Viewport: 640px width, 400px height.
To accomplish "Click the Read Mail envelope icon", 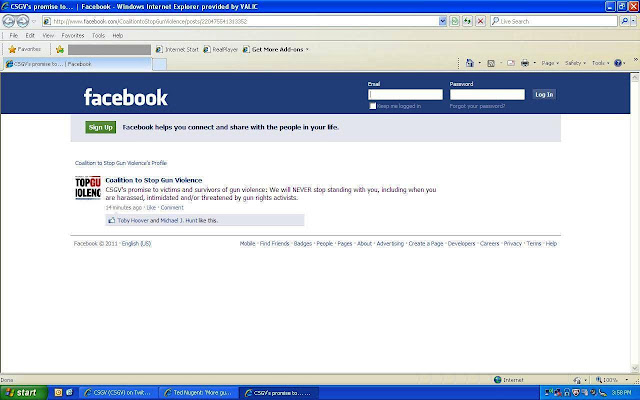I will pos(511,63).
